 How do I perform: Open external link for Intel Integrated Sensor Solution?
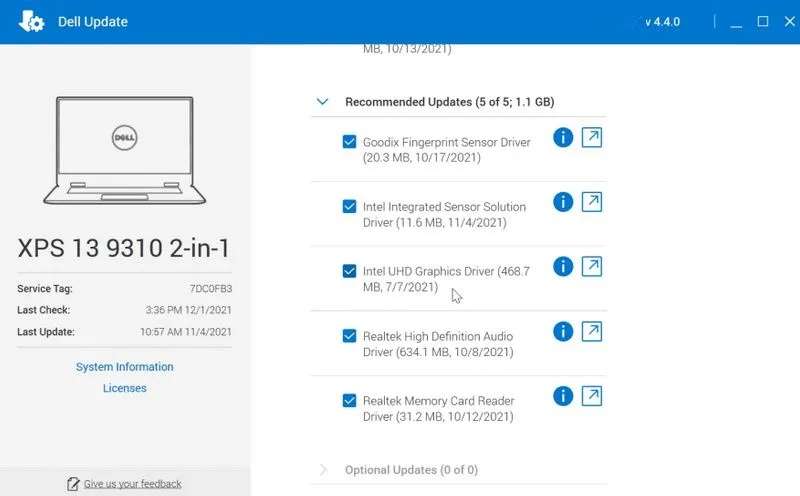click(x=592, y=202)
